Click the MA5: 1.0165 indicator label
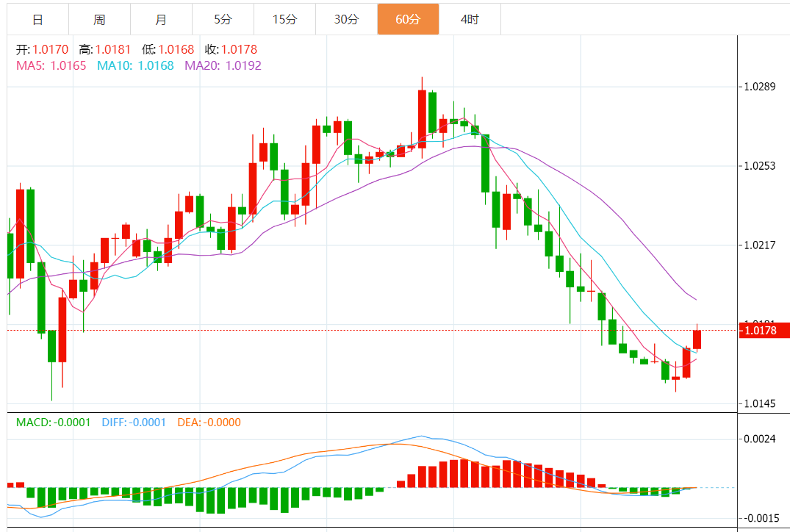790x532 pixels. tap(51, 65)
